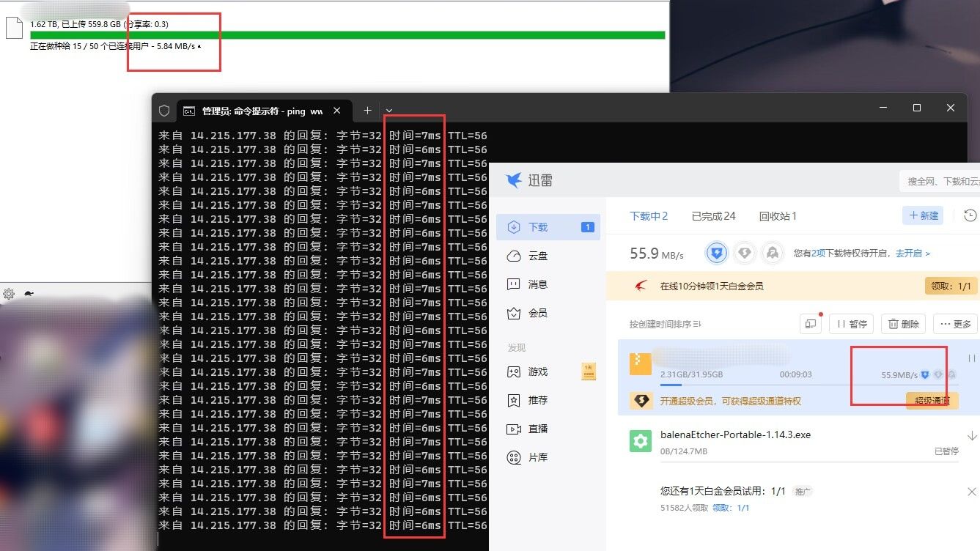Expand the 更多 more options menu

click(954, 324)
